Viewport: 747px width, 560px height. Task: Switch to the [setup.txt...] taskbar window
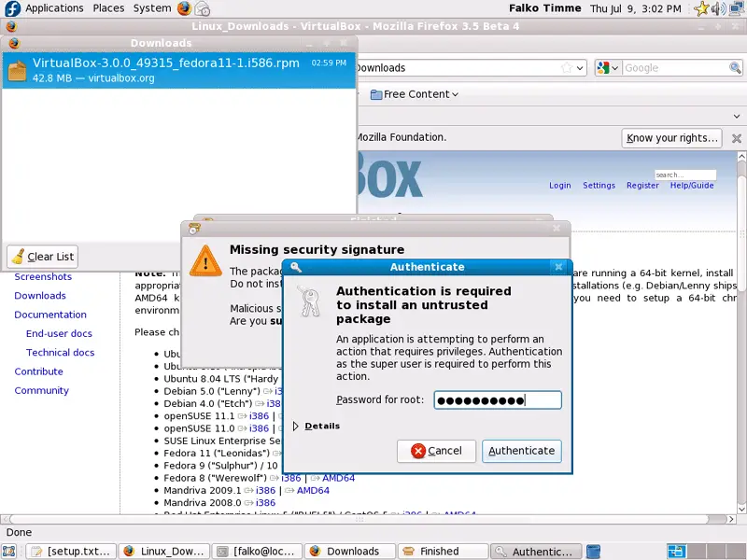click(71, 552)
